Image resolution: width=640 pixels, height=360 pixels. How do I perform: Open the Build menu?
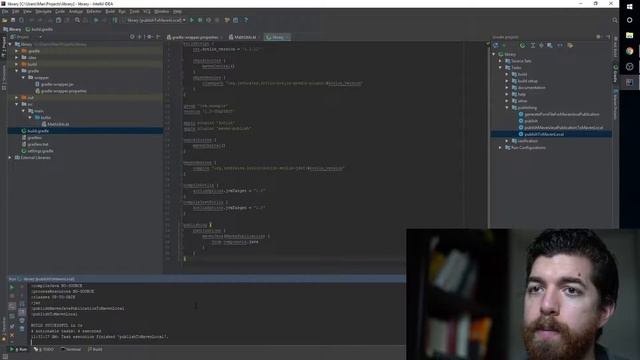click(x=110, y=11)
